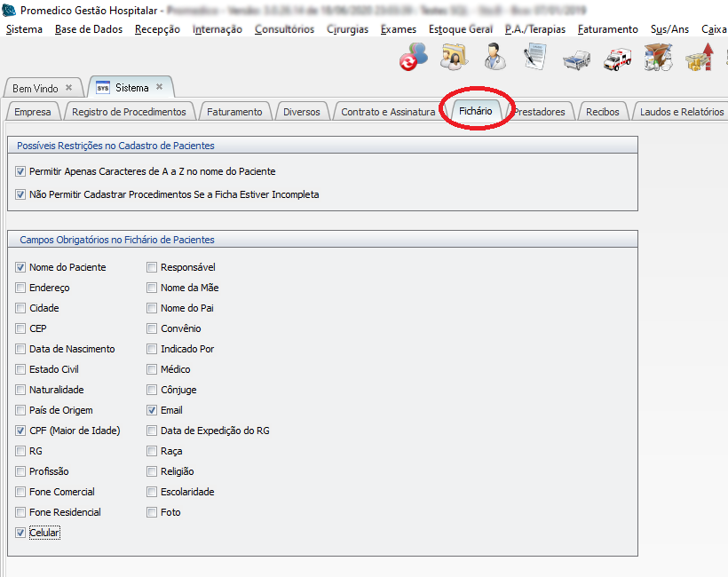Switch to the Prestadores tab
Screen dimensions: 728x577
[x=539, y=112]
